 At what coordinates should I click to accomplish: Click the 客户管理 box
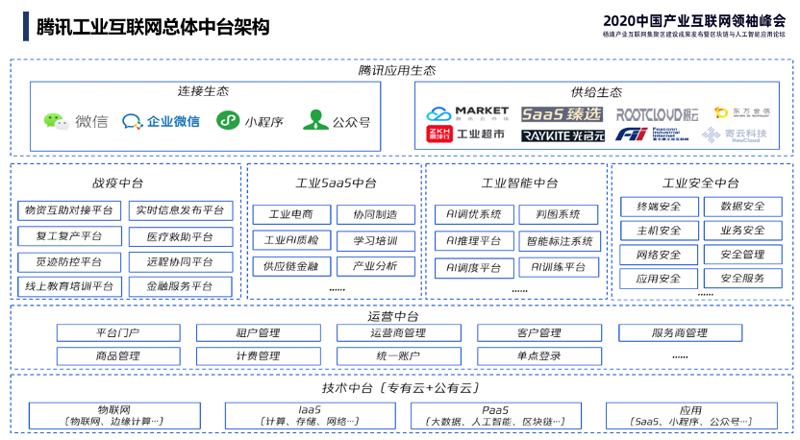point(539,333)
